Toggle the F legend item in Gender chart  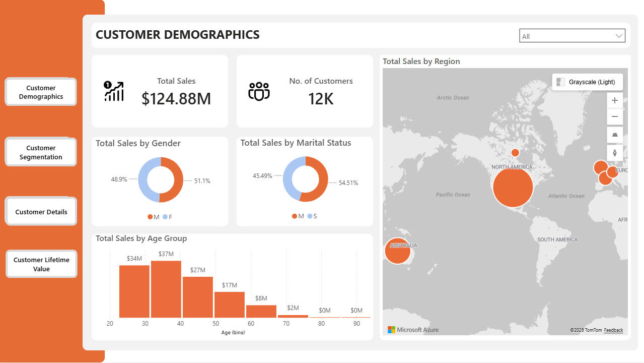[168, 217]
